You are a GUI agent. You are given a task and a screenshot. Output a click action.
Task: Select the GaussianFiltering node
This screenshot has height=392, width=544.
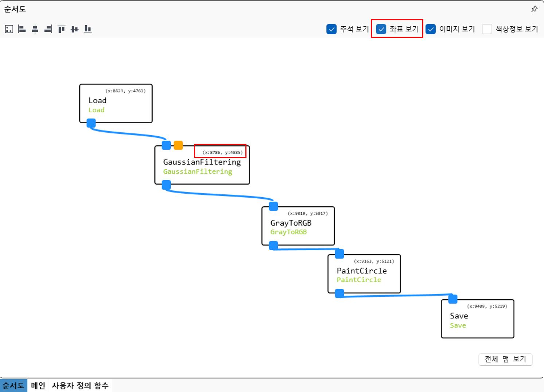pos(202,166)
